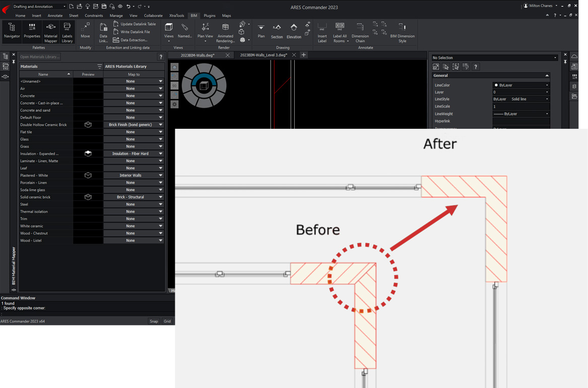The image size is (588, 388).
Task: Open the Named views tool
Action: tap(184, 31)
